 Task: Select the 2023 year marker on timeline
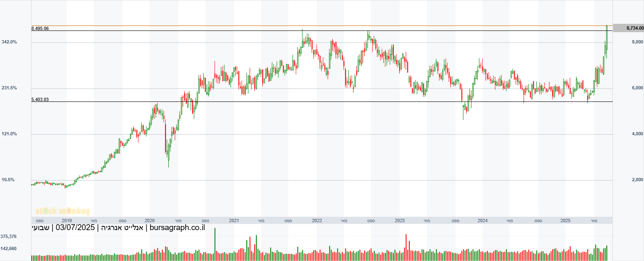400,220
